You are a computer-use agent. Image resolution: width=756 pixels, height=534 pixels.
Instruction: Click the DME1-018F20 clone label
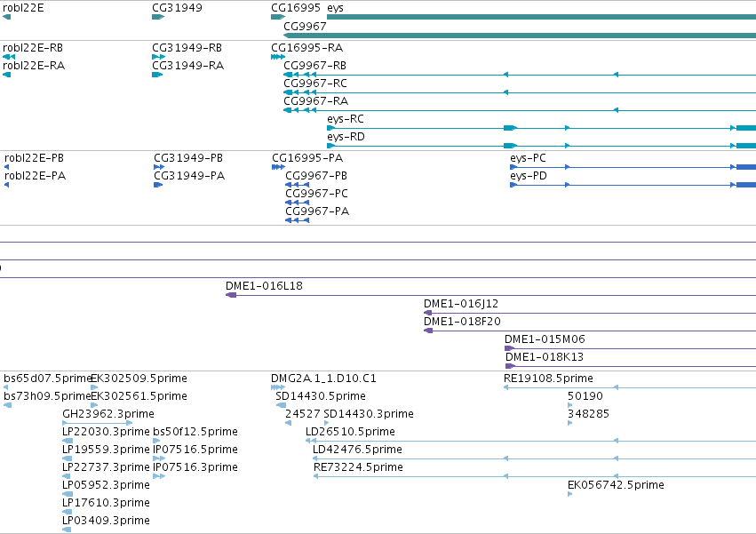pyautogui.click(x=462, y=322)
